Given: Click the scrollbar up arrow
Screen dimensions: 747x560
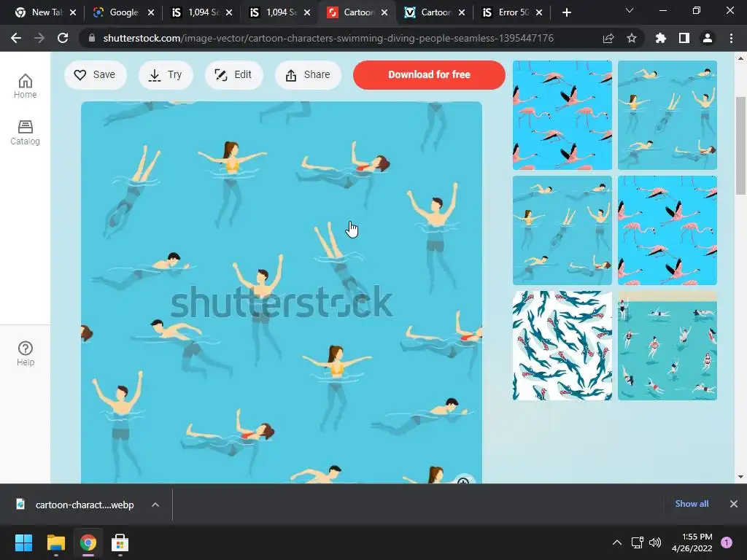Looking at the screenshot, I should [740, 58].
